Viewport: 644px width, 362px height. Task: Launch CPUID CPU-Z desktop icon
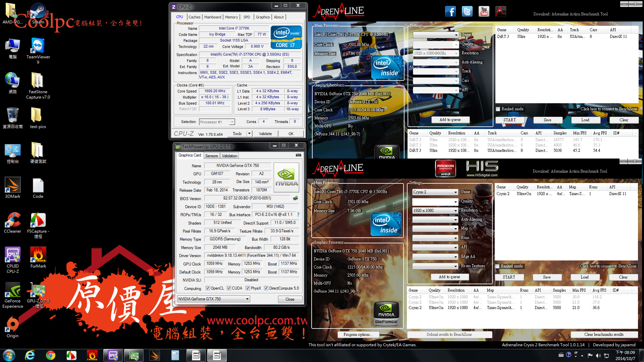coord(12,260)
